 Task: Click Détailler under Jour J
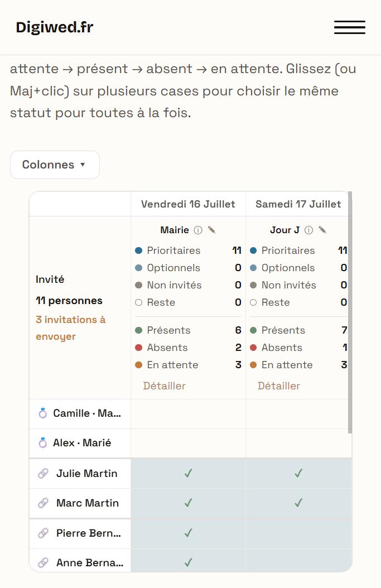pos(278,386)
